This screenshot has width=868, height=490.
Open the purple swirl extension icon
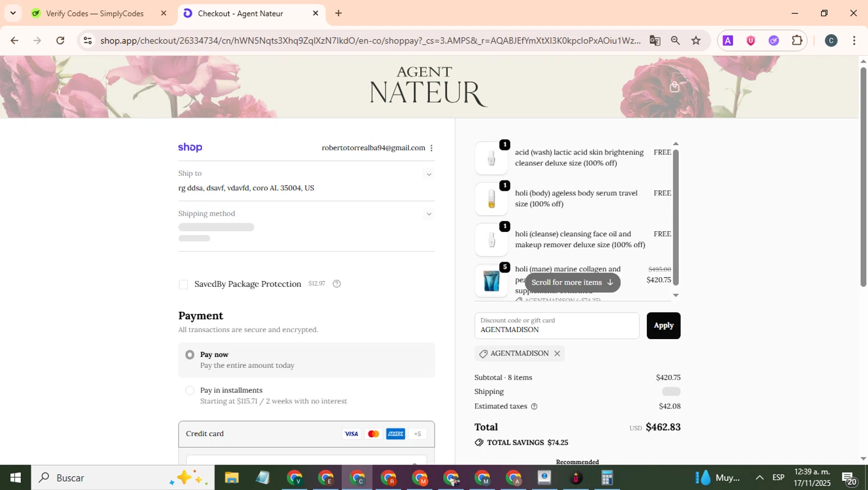click(x=774, y=40)
